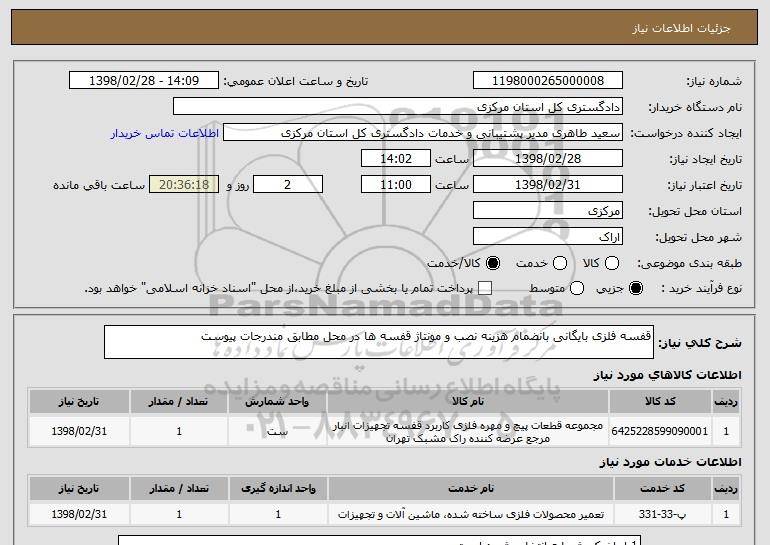Image resolution: width=770 pixels, height=545 pixels.
Task: Choose the جزیی purchase type radio
Action: click(636, 288)
